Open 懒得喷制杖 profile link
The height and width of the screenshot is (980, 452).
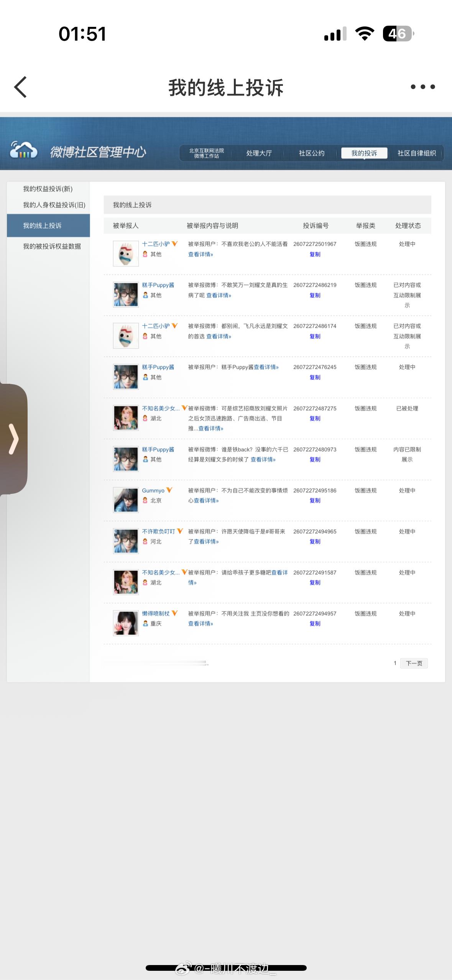coord(156,613)
